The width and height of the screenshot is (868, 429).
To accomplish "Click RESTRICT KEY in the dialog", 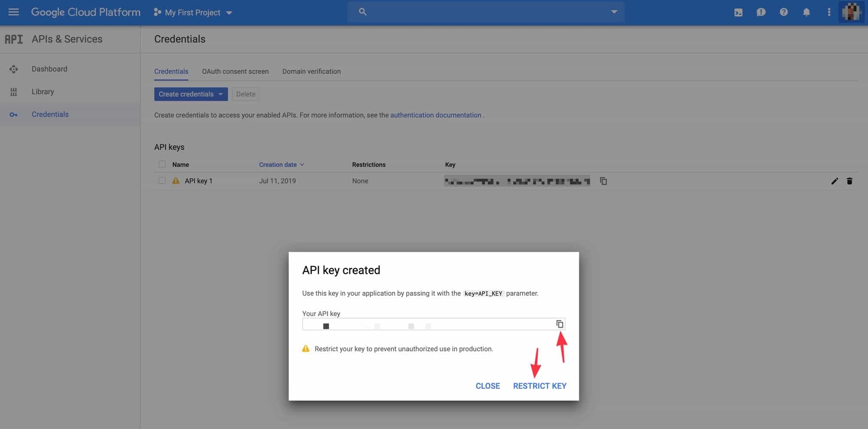I will click(540, 386).
